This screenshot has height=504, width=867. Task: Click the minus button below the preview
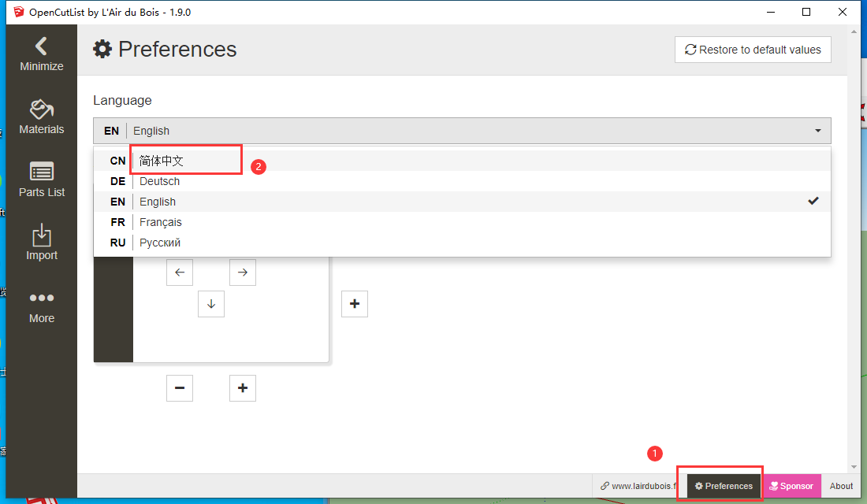coord(180,388)
